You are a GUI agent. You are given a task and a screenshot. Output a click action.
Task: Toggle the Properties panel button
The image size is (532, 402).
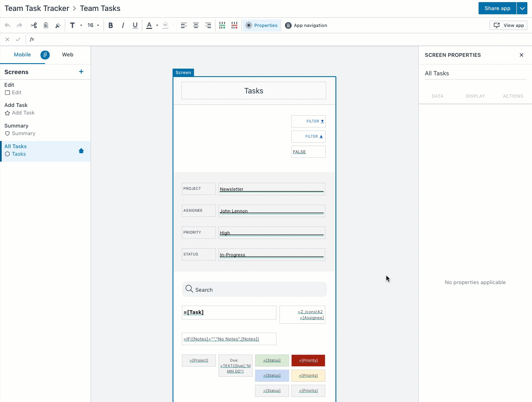pyautogui.click(x=261, y=25)
